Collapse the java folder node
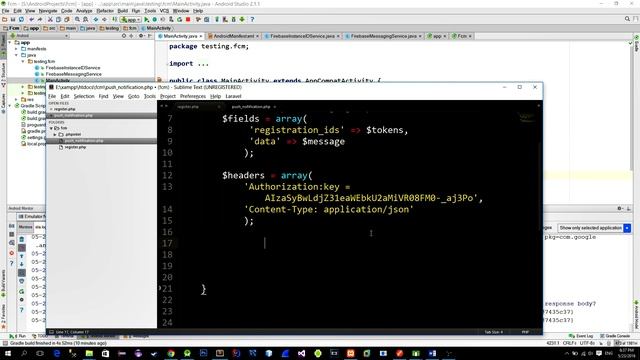The width and height of the screenshot is (640, 360). tap(17, 55)
